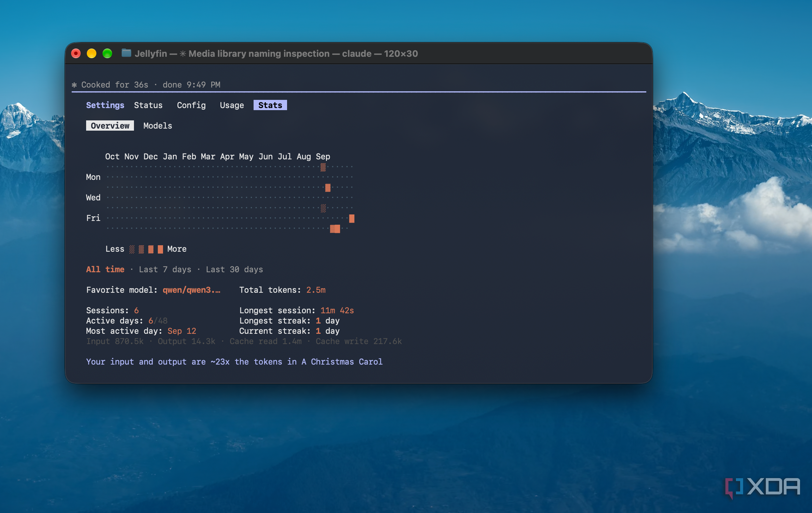Click the lightest Less legend swatch
This screenshot has width=812, height=513.
[x=132, y=249]
